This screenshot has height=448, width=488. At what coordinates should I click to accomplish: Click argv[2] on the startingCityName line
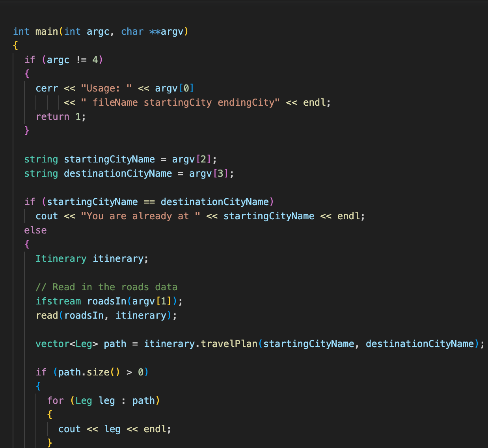click(x=193, y=159)
